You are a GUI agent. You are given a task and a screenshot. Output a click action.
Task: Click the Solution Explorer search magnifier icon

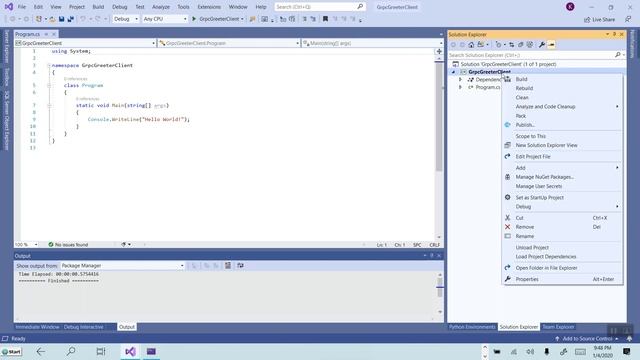point(618,55)
